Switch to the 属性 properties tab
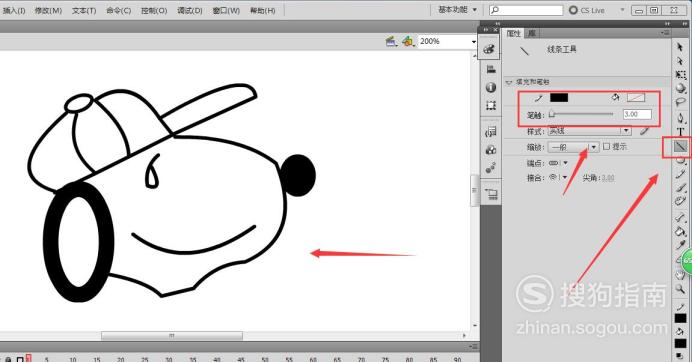692x362 pixels. (513, 33)
